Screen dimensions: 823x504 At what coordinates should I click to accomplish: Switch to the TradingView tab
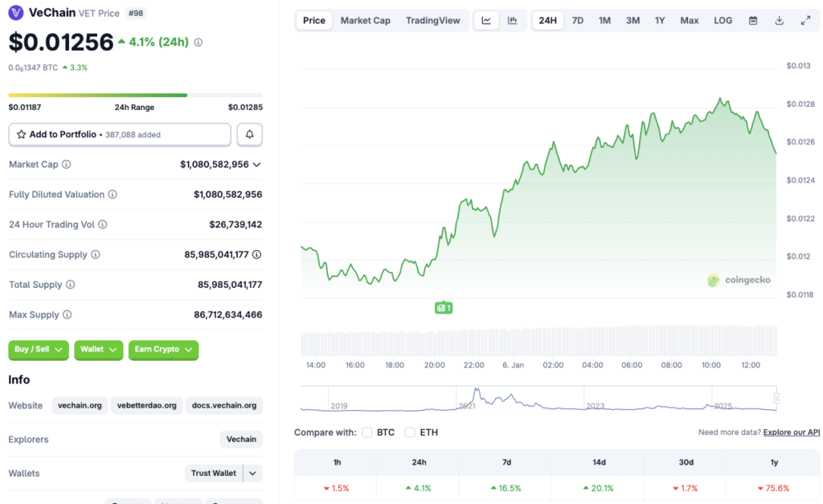(x=433, y=19)
